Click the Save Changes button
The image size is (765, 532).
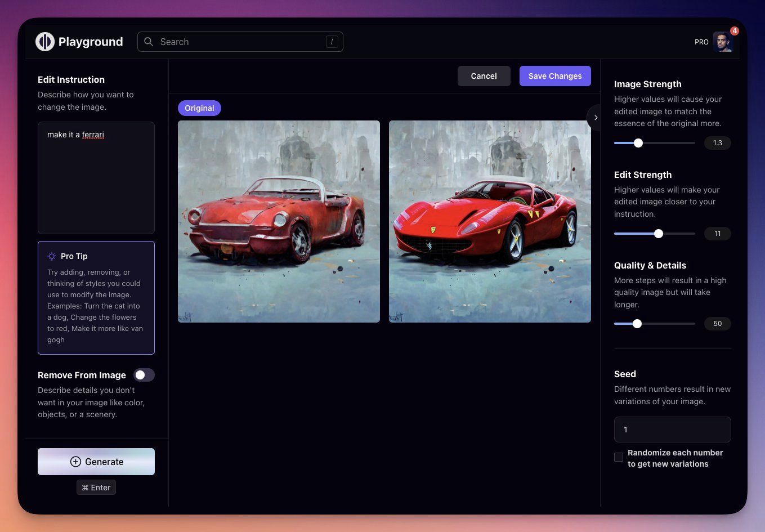click(555, 75)
